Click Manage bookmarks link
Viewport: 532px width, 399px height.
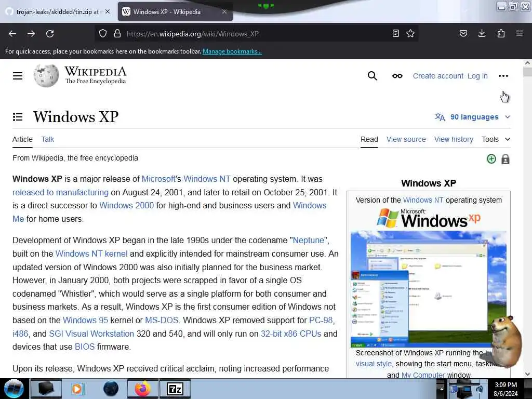[x=232, y=51]
